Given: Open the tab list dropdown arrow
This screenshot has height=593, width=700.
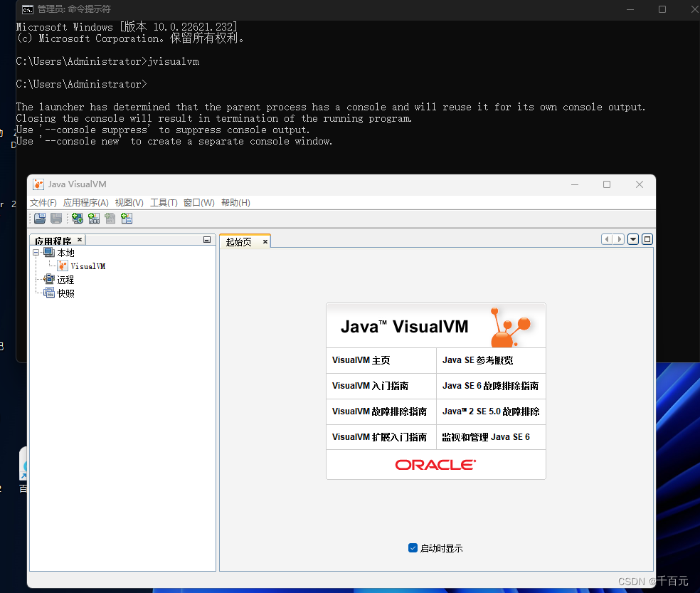Looking at the screenshot, I should pos(632,239).
